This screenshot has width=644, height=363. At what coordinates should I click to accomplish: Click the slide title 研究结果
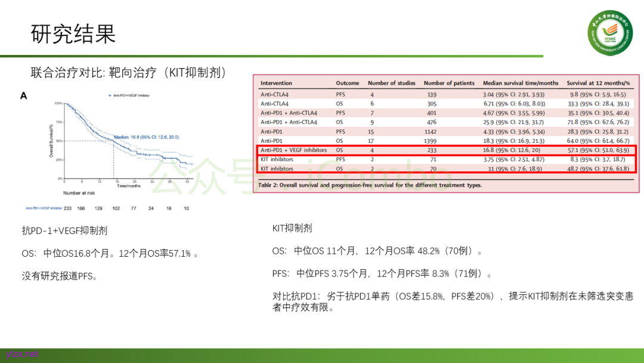[73, 34]
